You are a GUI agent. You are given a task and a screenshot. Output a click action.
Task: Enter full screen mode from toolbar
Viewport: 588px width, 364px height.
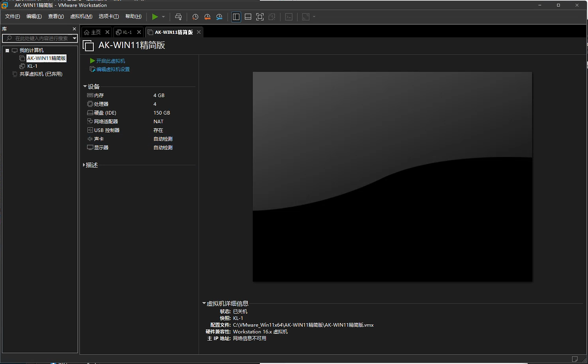(x=260, y=17)
